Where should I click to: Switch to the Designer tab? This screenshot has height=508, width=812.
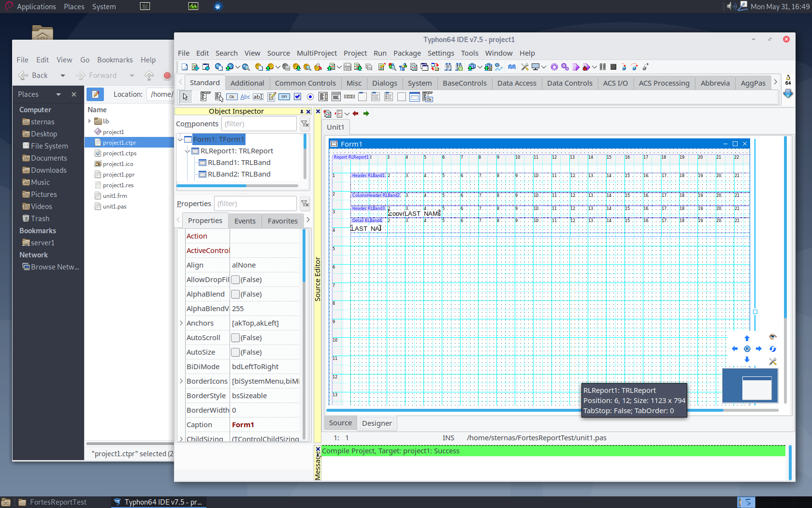tap(377, 423)
